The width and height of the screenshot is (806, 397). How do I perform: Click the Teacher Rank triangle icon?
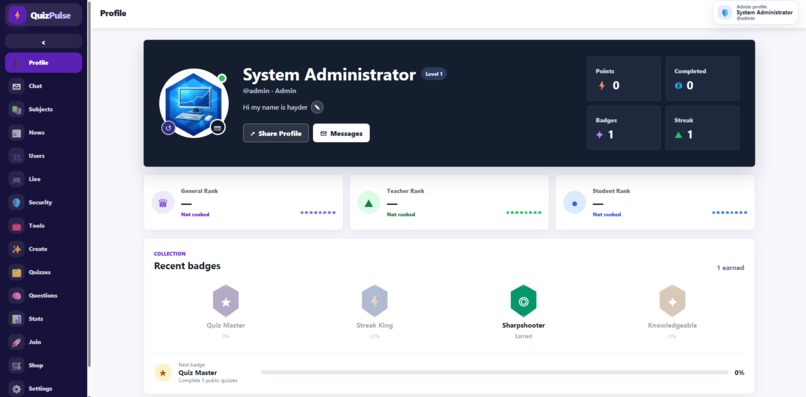369,203
